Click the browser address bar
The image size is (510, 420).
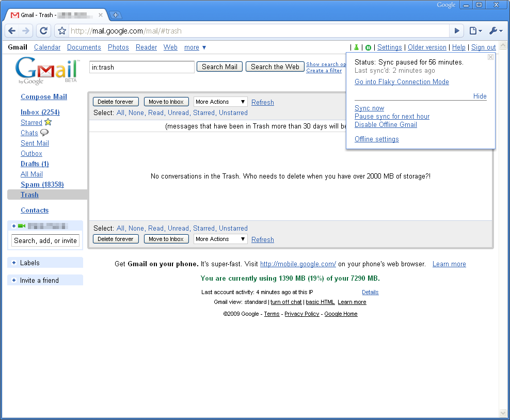pos(259,31)
